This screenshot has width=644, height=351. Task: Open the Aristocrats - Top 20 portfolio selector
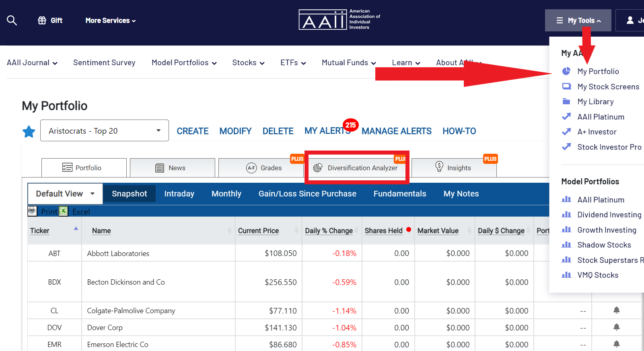coord(105,130)
